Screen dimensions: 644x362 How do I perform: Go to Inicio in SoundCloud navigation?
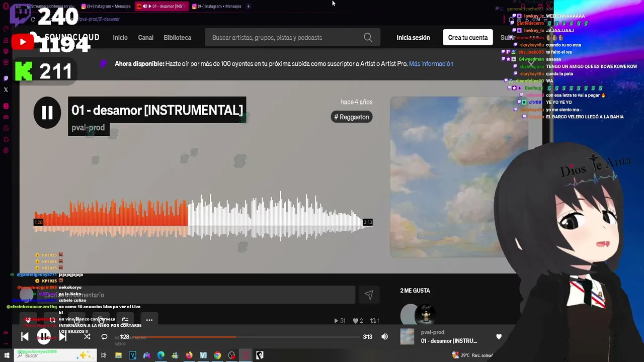coord(120,38)
